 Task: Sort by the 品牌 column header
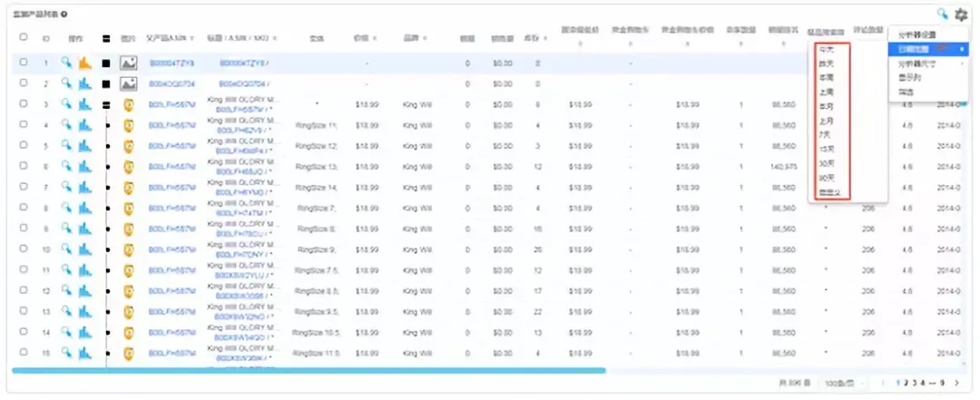click(415, 38)
